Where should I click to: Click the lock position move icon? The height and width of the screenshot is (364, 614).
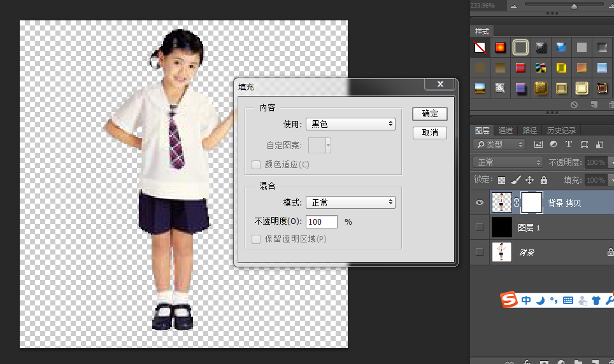529,180
